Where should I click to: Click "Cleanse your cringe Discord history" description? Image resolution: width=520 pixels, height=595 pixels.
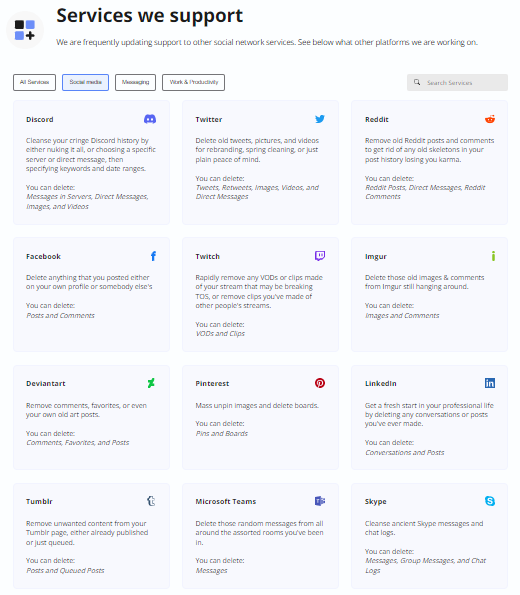point(91,154)
